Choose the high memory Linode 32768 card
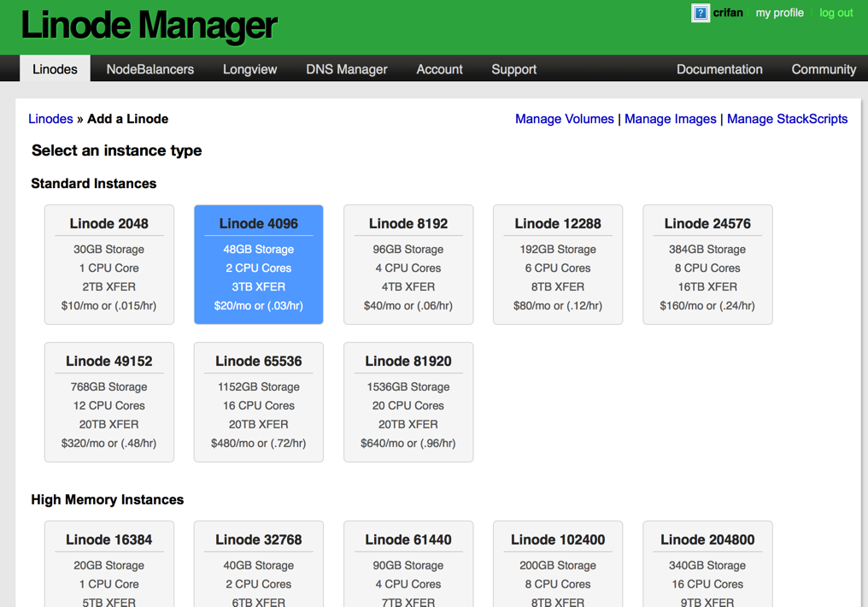Viewport: 868px width, 607px height. [x=259, y=563]
